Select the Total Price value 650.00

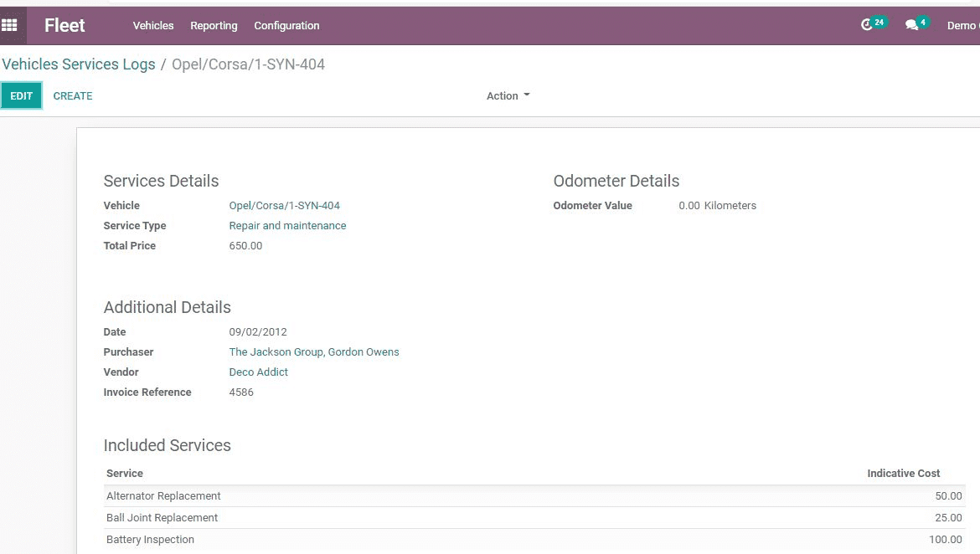coord(245,245)
